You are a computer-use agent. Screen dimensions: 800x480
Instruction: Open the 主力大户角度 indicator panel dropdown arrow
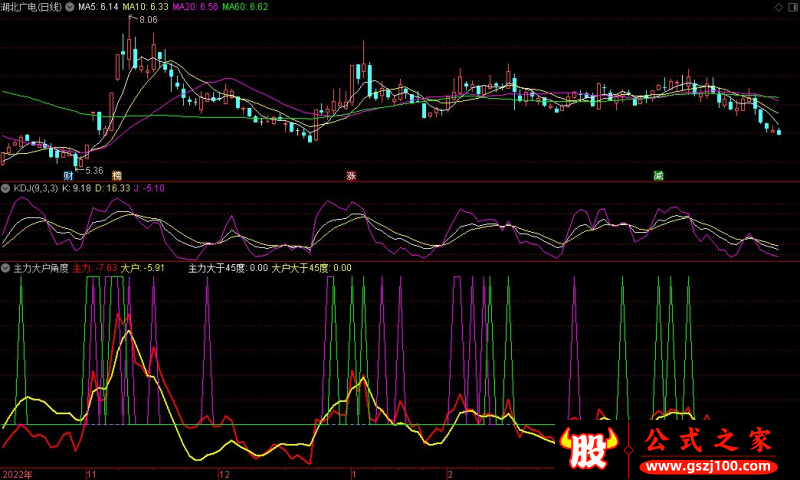point(6,268)
